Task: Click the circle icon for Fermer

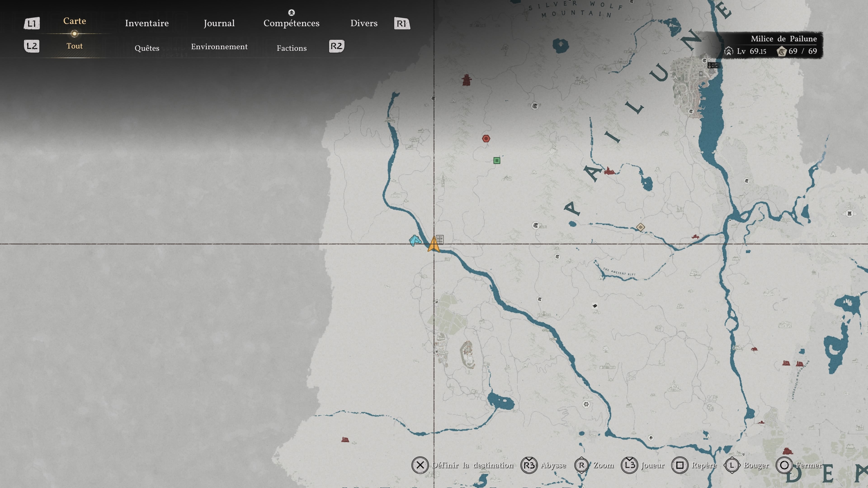Action: 784,465
